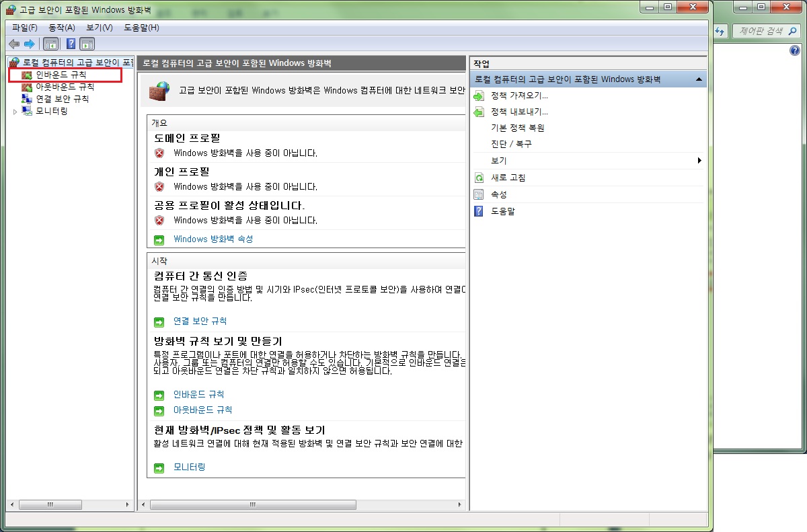807x532 pixels.
Task: Open the 파일(F) menu
Action: 25,28
